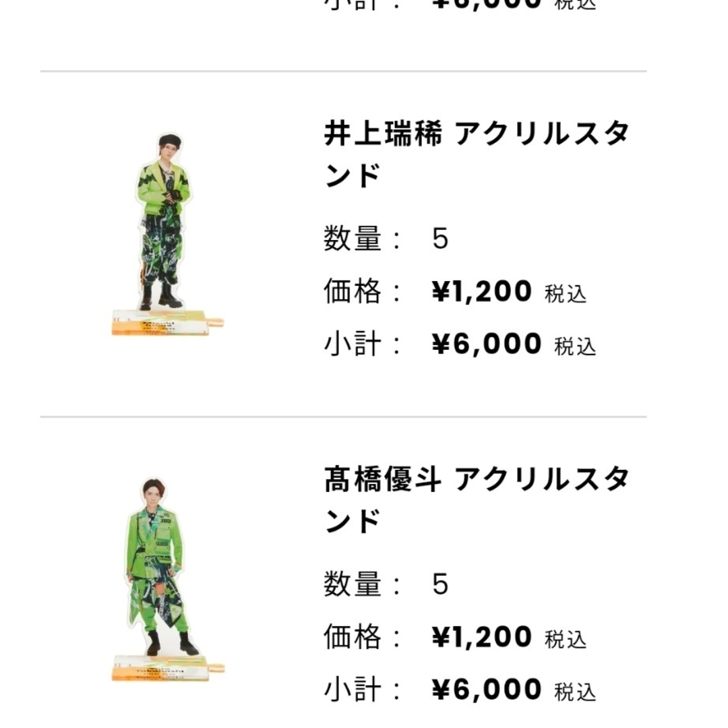This screenshot has height=728, width=728.
Task: Click 税込 beside 井上瑞稀 item's ¥6,000 subtotal
Action: pos(575,346)
